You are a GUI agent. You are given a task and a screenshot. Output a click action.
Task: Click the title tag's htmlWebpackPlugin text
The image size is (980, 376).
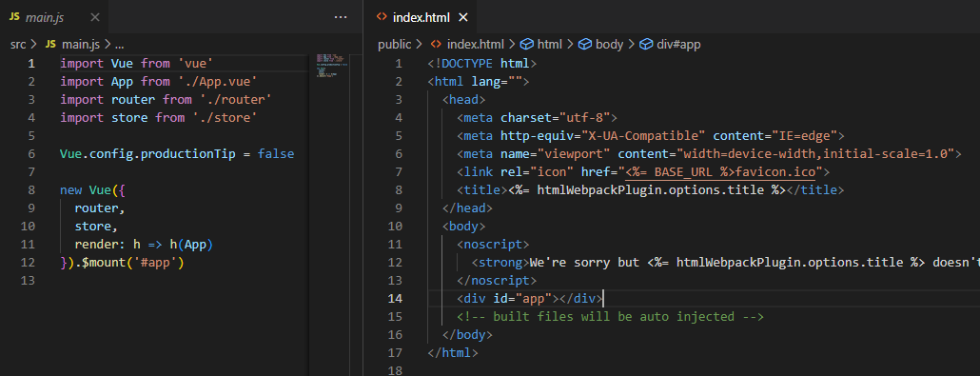pyautogui.click(x=646, y=190)
